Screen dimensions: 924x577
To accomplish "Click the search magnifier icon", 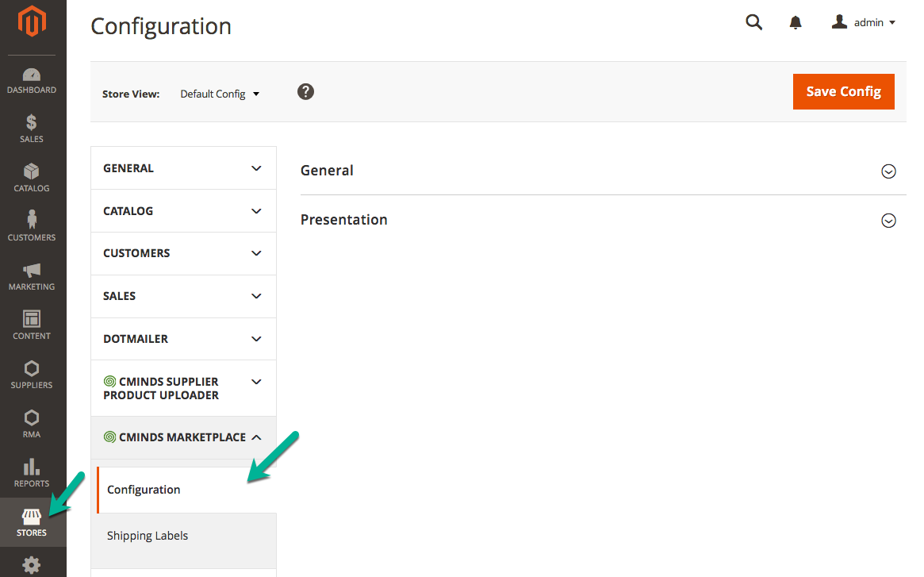I will point(753,23).
